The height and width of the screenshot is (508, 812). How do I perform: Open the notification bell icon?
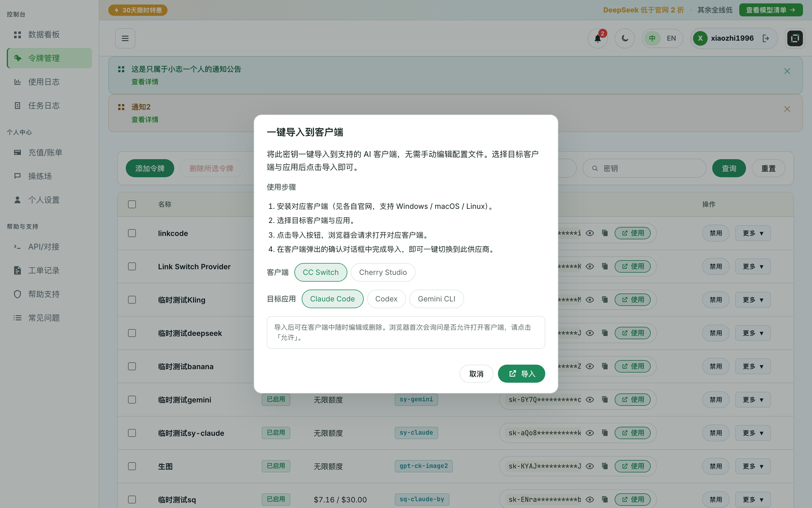pos(598,38)
